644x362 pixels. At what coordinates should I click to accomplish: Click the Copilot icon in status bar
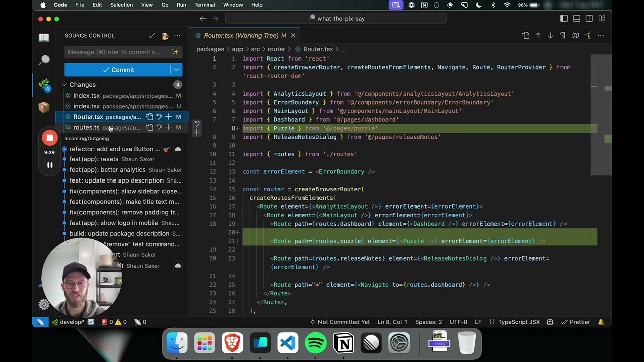click(x=550, y=322)
